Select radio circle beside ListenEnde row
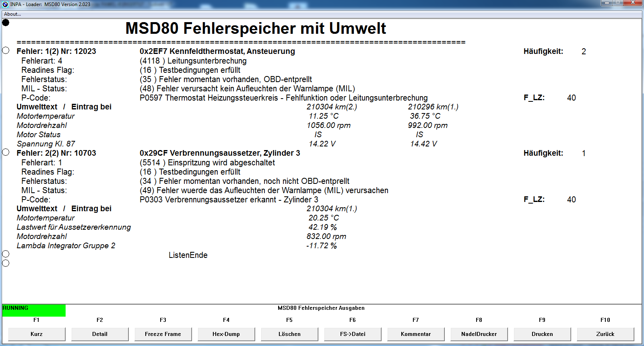The height and width of the screenshot is (346, 644). 6,254
